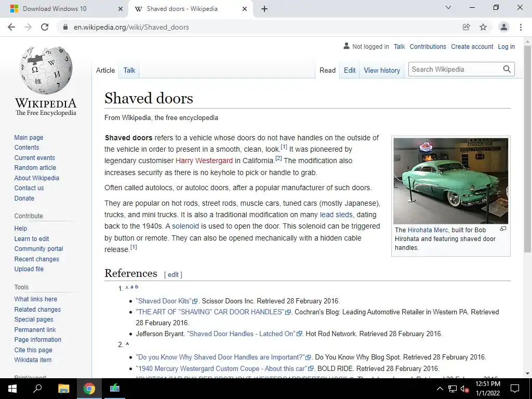The width and height of the screenshot is (532, 399).
Task: Open the Edit tab
Action: click(350, 70)
